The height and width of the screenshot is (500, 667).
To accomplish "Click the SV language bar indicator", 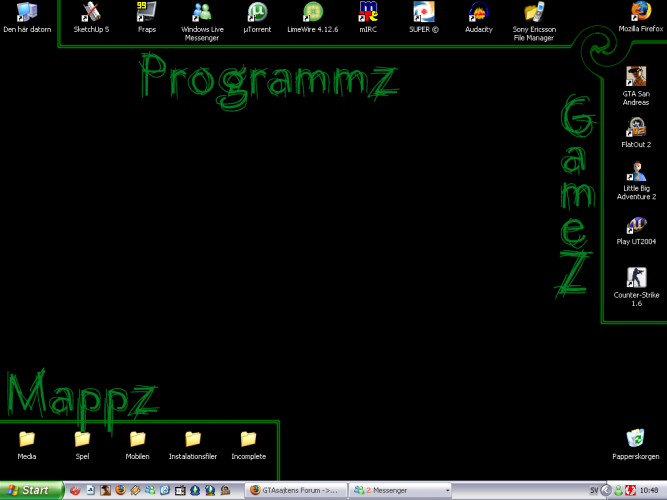I will click(594, 490).
